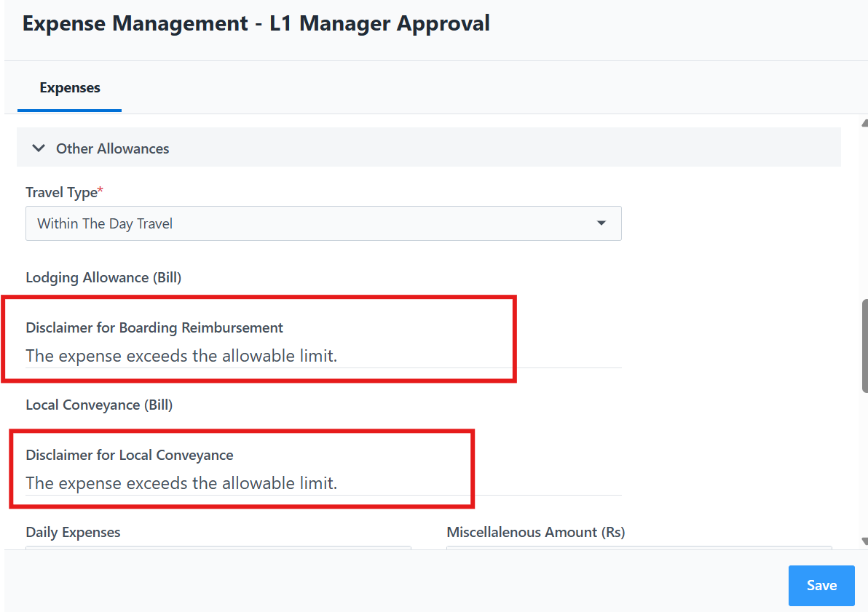Click the scrollbar up arrow
The image size is (868, 612).
864,124
